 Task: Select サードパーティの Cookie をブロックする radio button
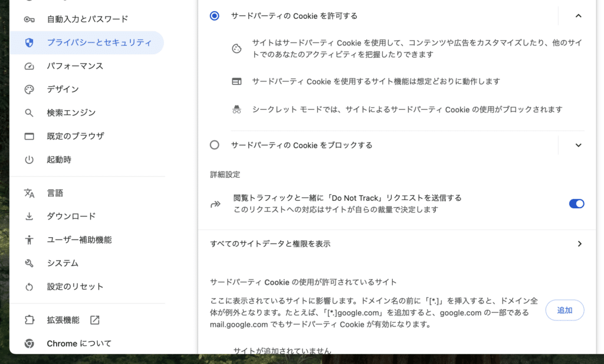pyautogui.click(x=215, y=145)
